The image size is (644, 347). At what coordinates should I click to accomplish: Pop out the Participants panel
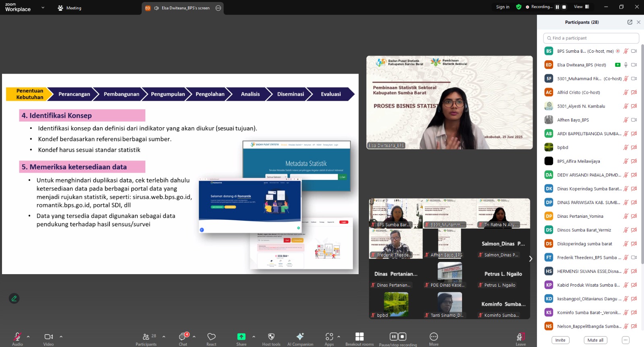[630, 22]
